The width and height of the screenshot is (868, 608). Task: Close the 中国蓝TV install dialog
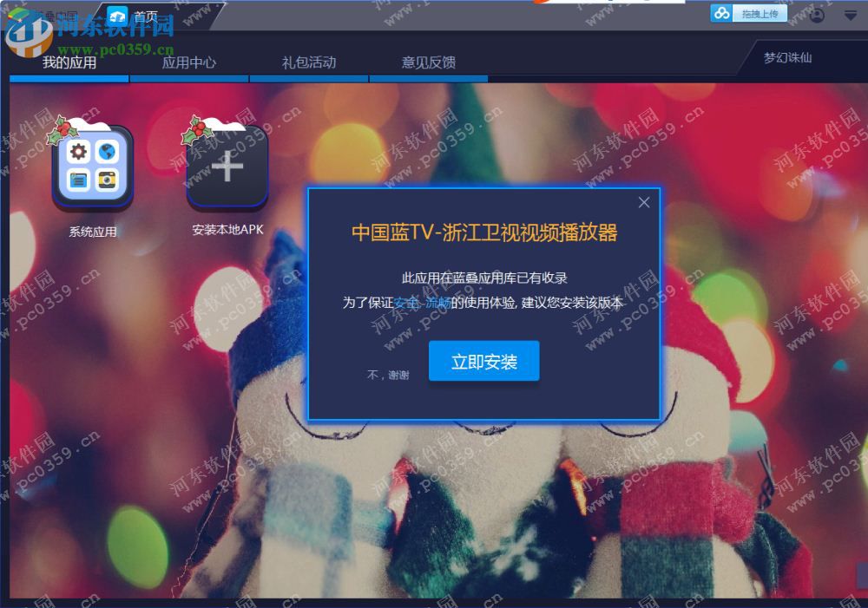coord(644,202)
